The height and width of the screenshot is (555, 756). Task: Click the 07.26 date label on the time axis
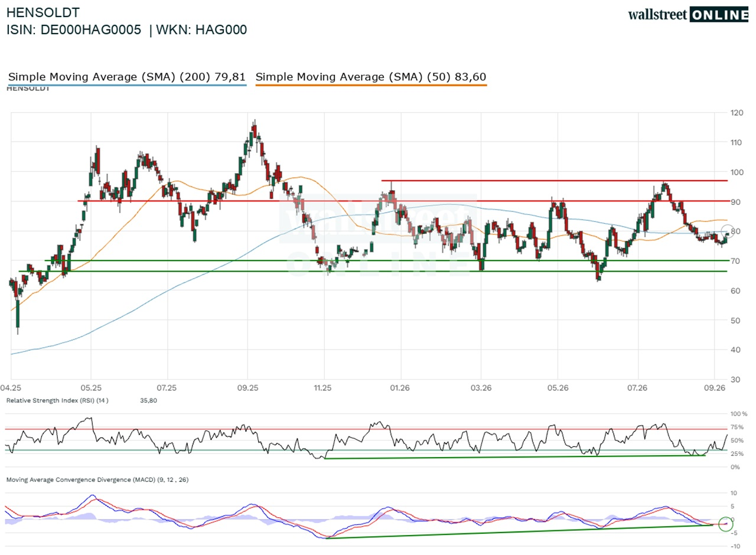coord(638,388)
